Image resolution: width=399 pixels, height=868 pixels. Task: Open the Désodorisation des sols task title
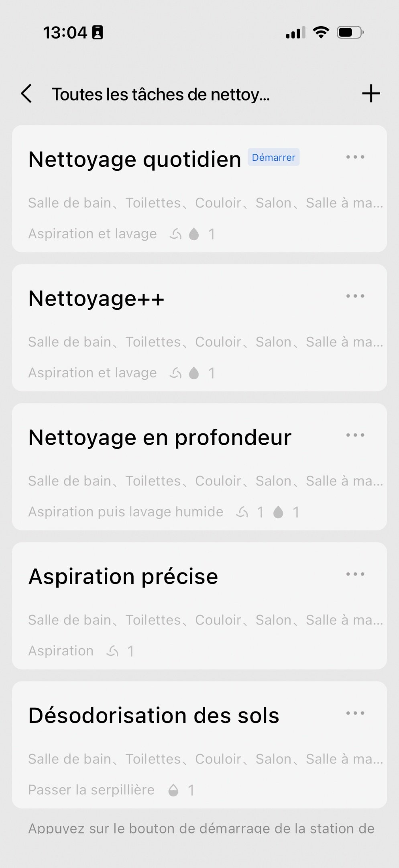point(154,716)
